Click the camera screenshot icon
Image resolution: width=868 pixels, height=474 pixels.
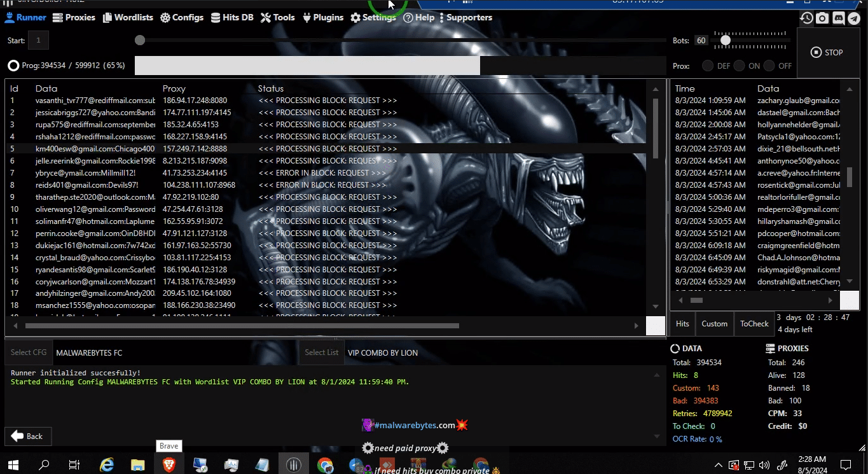823,18
